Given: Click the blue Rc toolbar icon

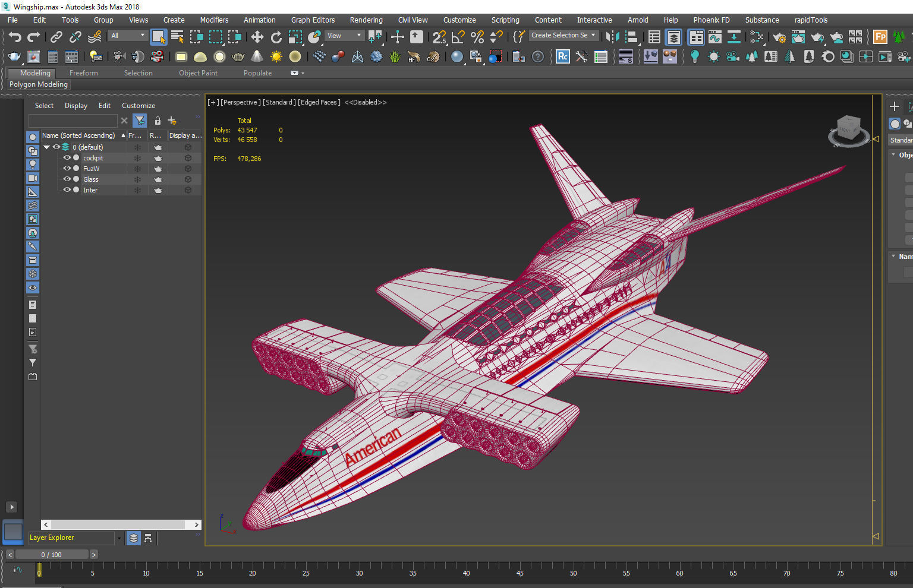Looking at the screenshot, I should [562, 56].
